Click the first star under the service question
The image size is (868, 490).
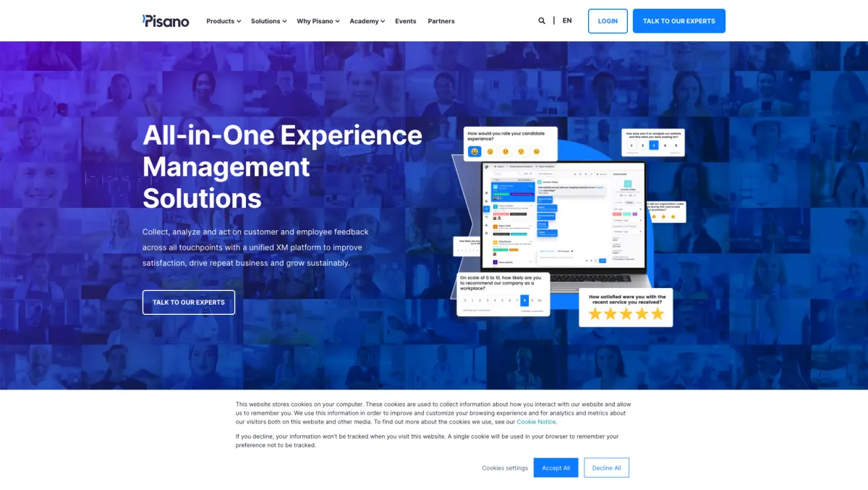coord(595,313)
